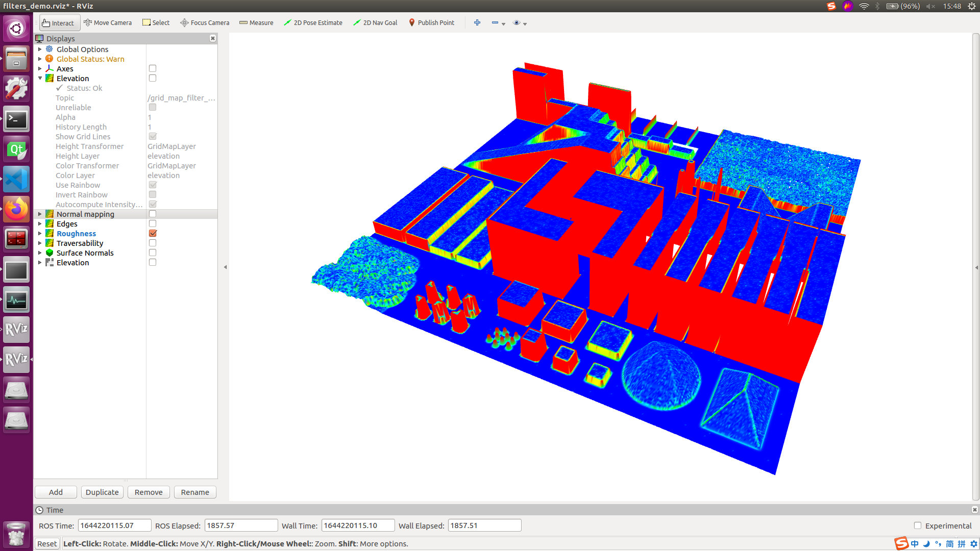Expand the Surface Normals display
Screen dimensions: 980x551
pos(40,253)
